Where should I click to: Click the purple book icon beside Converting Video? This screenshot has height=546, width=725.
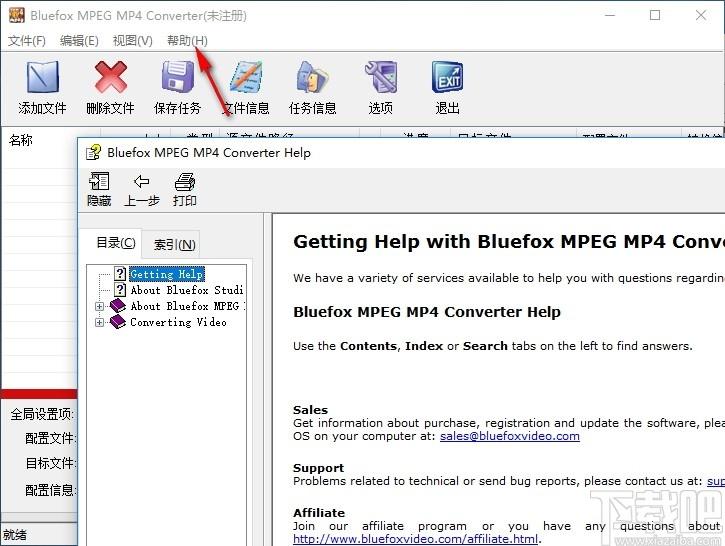pyautogui.click(x=118, y=321)
